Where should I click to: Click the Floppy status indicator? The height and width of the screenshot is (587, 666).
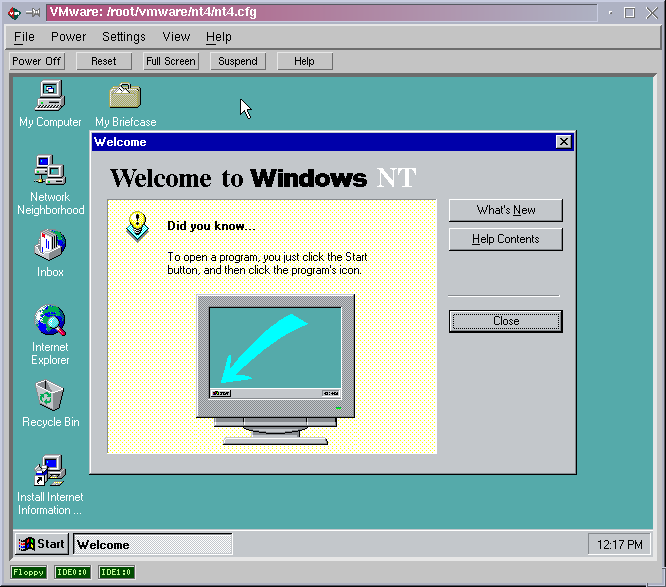(x=28, y=573)
